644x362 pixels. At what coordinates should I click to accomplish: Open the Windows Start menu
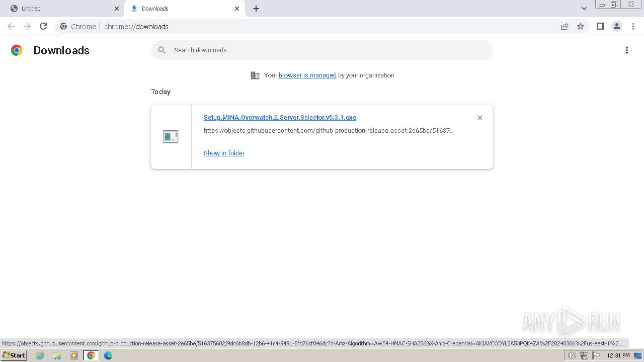pos(14,355)
